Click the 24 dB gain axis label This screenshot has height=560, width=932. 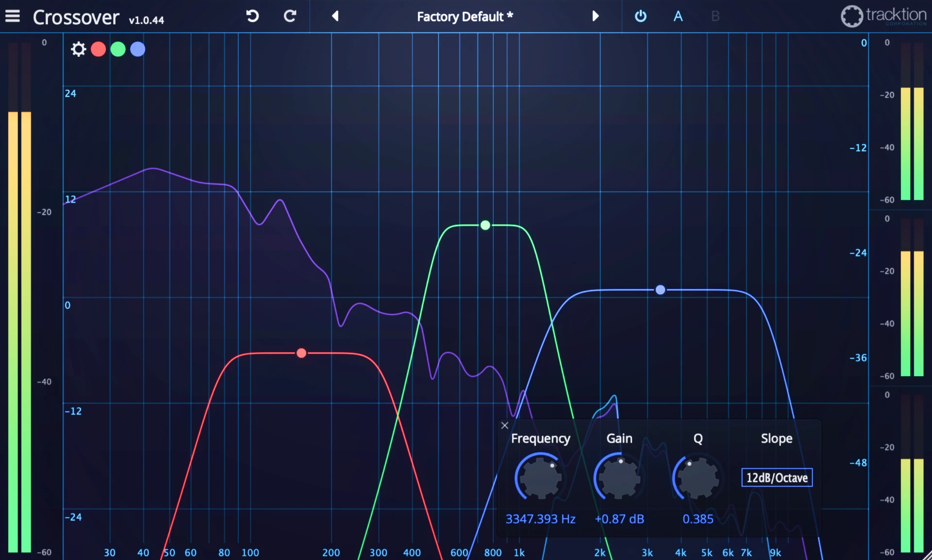70,93
